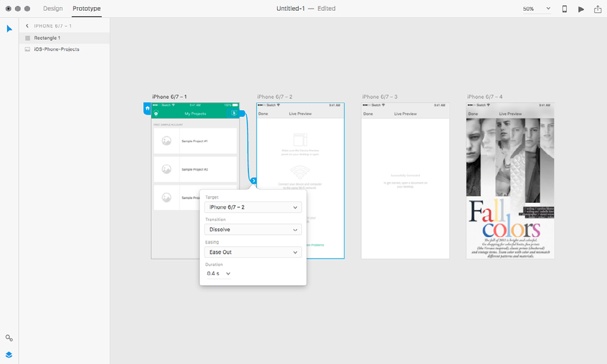
Task: Open the Dissolve transition dropdown
Action: 253,229
